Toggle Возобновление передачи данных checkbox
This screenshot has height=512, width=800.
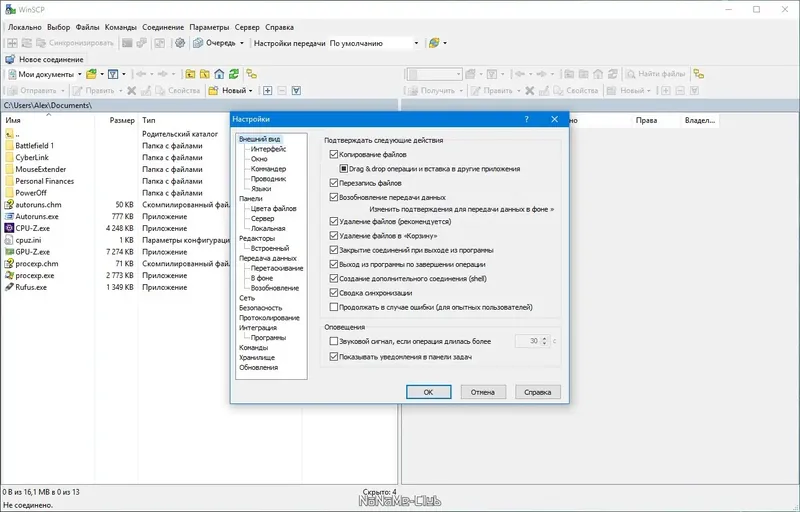(x=334, y=197)
